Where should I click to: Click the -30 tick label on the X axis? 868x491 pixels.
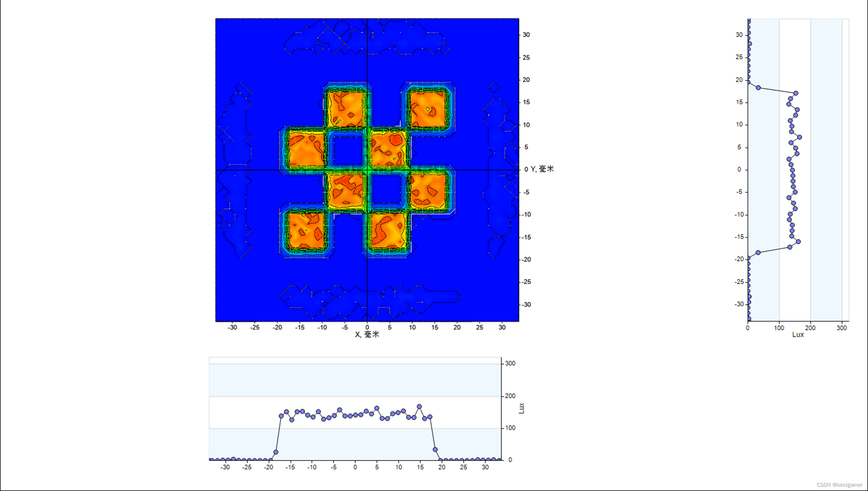tap(233, 327)
